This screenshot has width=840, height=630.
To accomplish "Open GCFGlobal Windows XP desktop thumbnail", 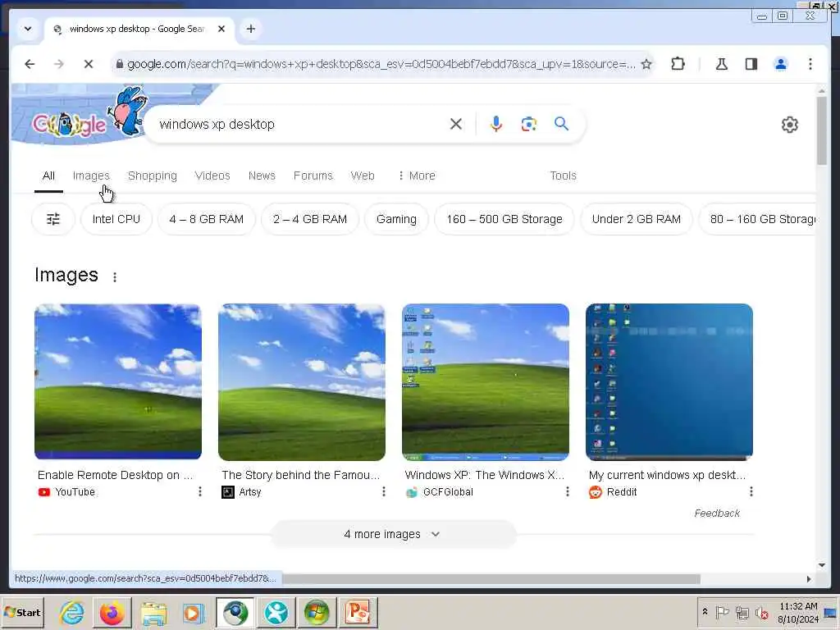I will coord(486,382).
